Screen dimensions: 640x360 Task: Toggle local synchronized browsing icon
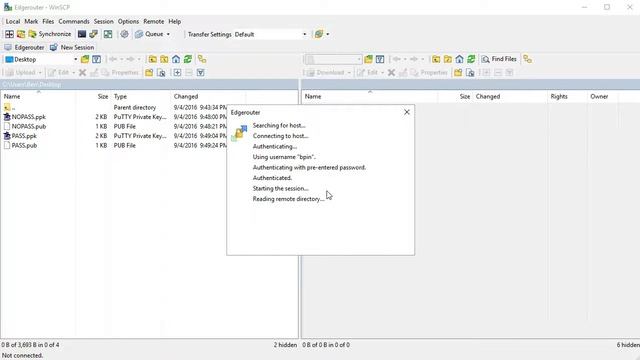(202, 60)
